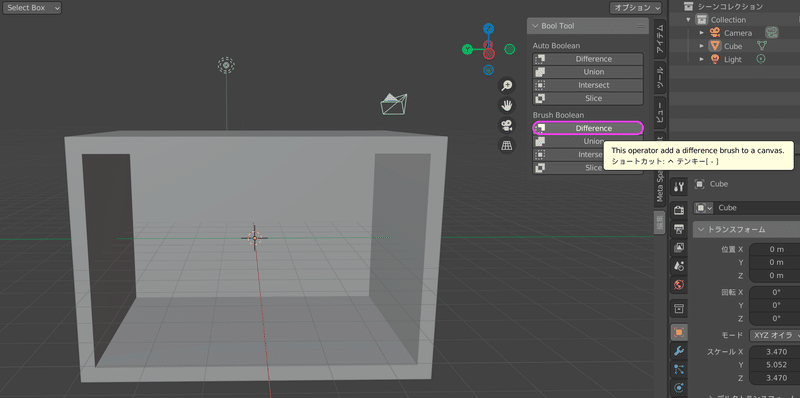800x398 pixels.
Task: Collapse the Bool Tool panel
Action: click(x=535, y=26)
